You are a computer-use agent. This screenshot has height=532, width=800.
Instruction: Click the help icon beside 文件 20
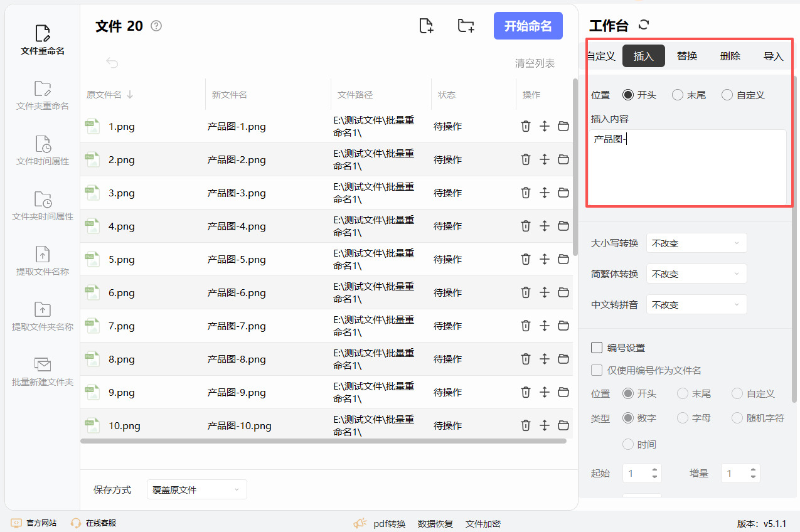point(157,26)
